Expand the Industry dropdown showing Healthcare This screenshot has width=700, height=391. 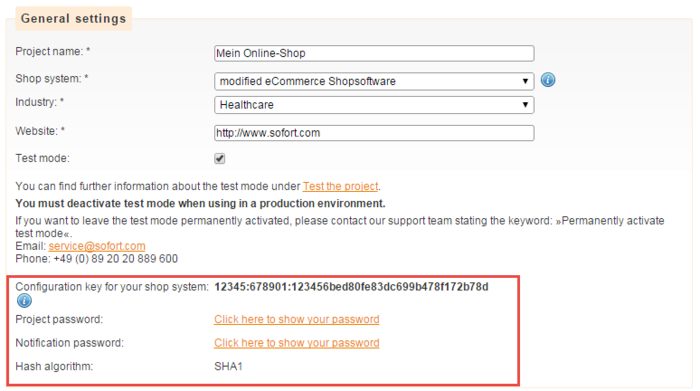(374, 105)
